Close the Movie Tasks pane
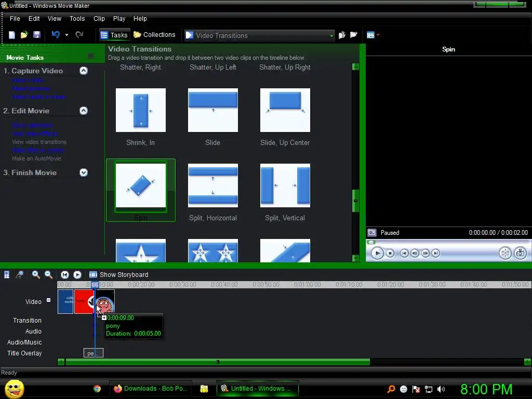This screenshot has width=532, height=399. coord(90,56)
